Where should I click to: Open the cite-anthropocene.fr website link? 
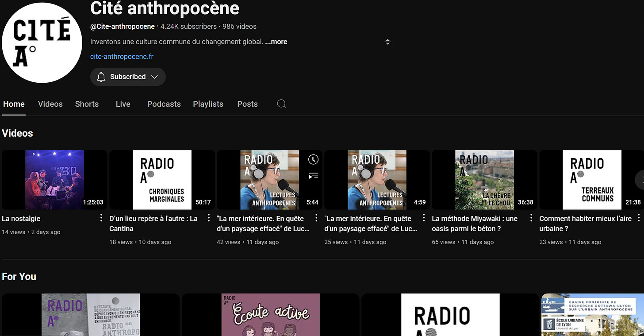[x=122, y=57]
